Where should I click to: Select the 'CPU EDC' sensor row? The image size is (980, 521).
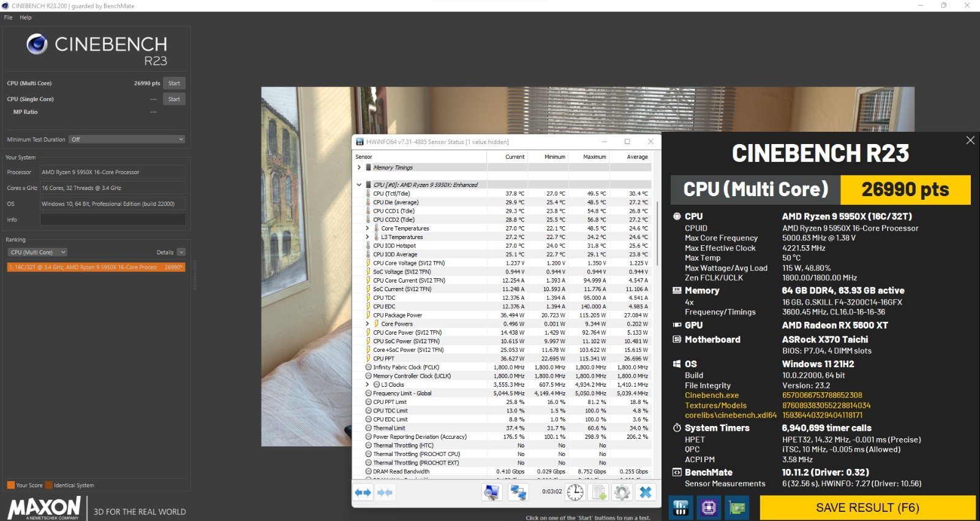point(502,306)
